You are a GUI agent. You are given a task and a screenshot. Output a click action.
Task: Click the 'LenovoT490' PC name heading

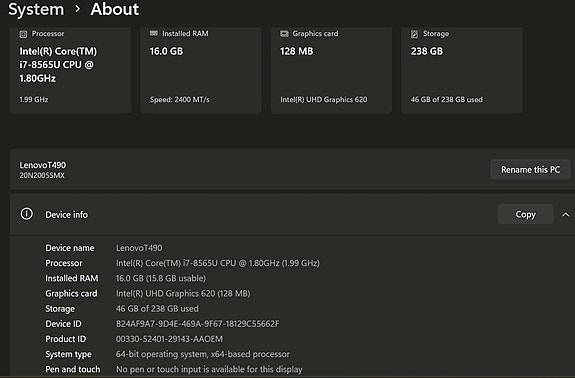coord(43,165)
